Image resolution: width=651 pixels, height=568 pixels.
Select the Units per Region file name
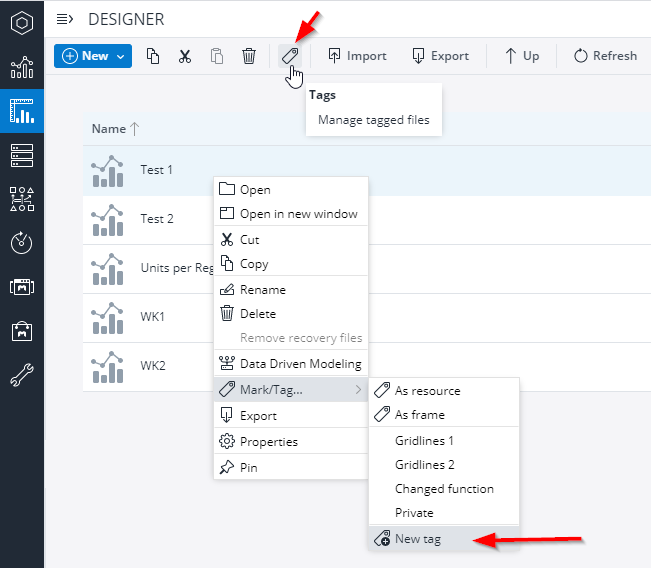[177, 268]
